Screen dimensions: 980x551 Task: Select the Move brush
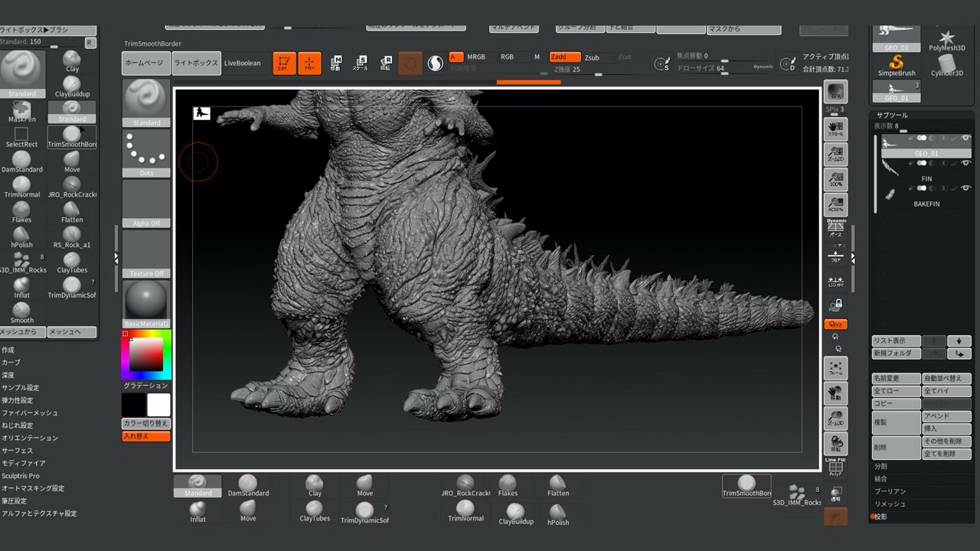coord(71,157)
